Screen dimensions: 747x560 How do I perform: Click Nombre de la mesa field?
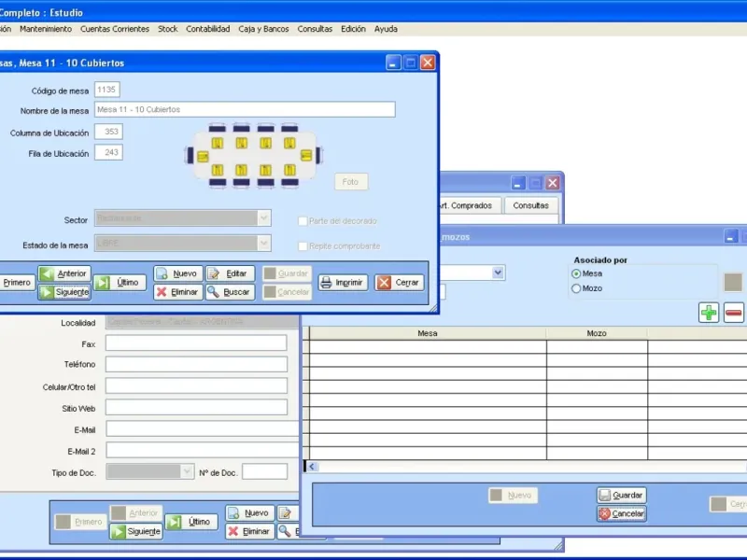(x=245, y=109)
